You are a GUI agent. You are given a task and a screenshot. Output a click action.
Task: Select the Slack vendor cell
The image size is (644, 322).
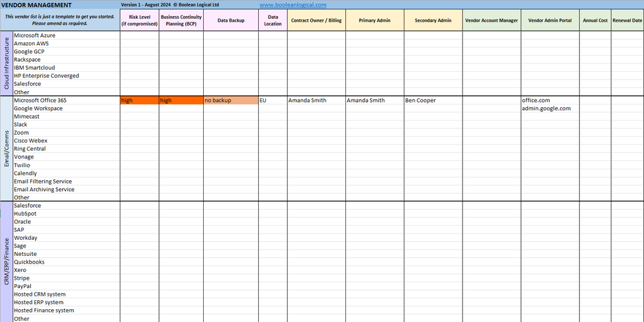coord(67,124)
